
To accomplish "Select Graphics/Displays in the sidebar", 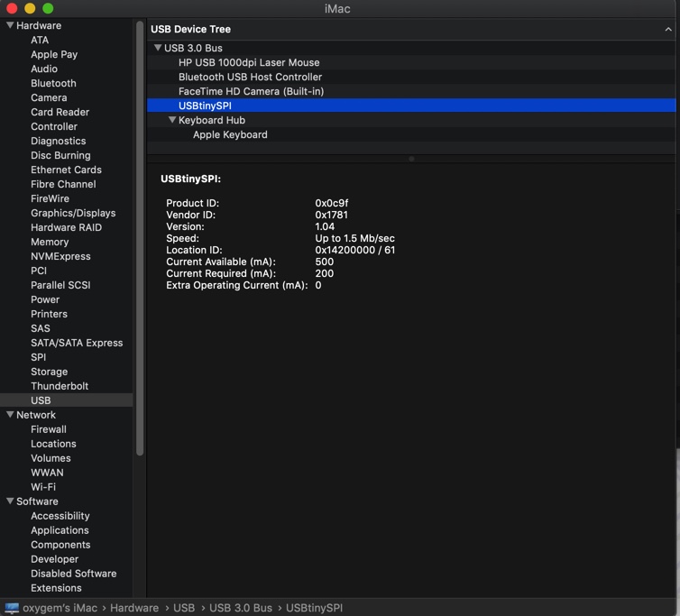I will (x=73, y=213).
